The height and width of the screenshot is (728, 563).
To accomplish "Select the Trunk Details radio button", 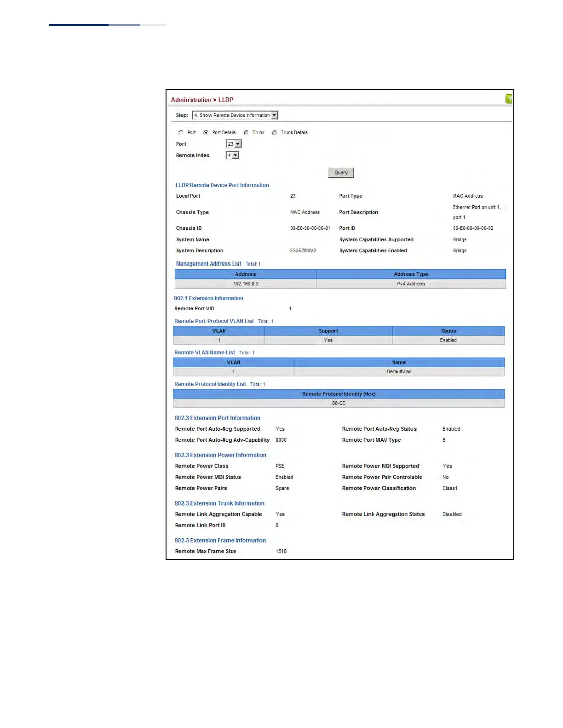I will click(x=275, y=133).
